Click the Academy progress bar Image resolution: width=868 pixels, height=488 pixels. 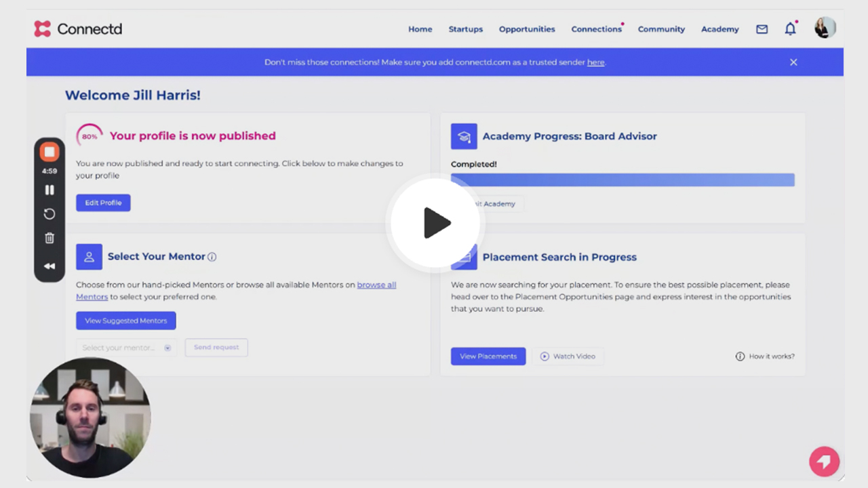[623, 180]
